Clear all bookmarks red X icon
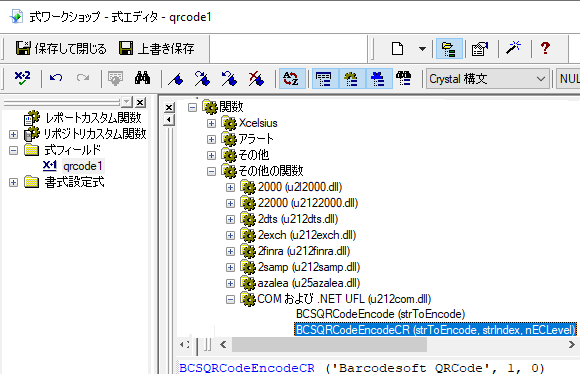 pyautogui.click(x=256, y=78)
